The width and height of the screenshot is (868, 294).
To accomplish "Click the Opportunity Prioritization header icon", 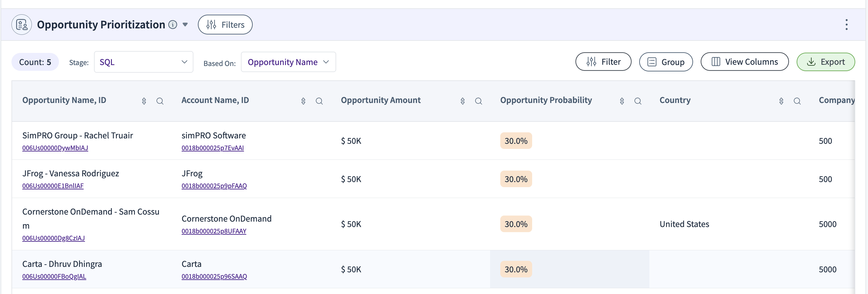I will (22, 25).
